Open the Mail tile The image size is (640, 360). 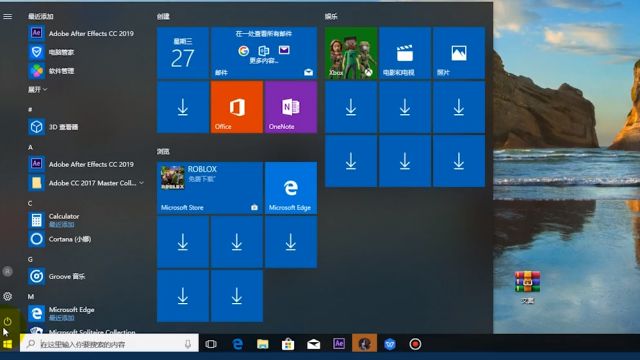(x=264, y=53)
